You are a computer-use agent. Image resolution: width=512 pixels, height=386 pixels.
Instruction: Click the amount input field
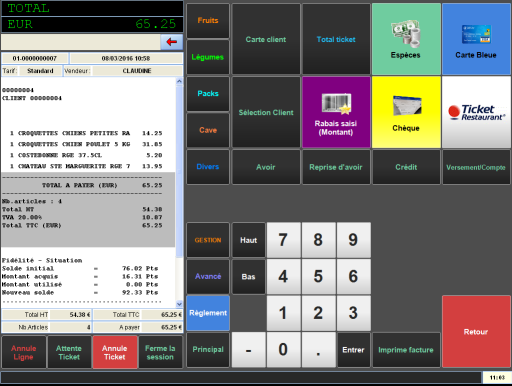[81, 42]
